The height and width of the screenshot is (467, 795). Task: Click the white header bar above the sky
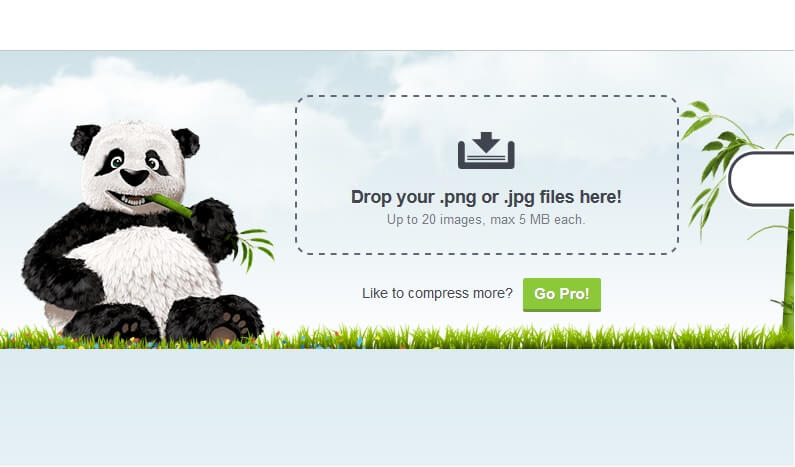click(x=396, y=25)
